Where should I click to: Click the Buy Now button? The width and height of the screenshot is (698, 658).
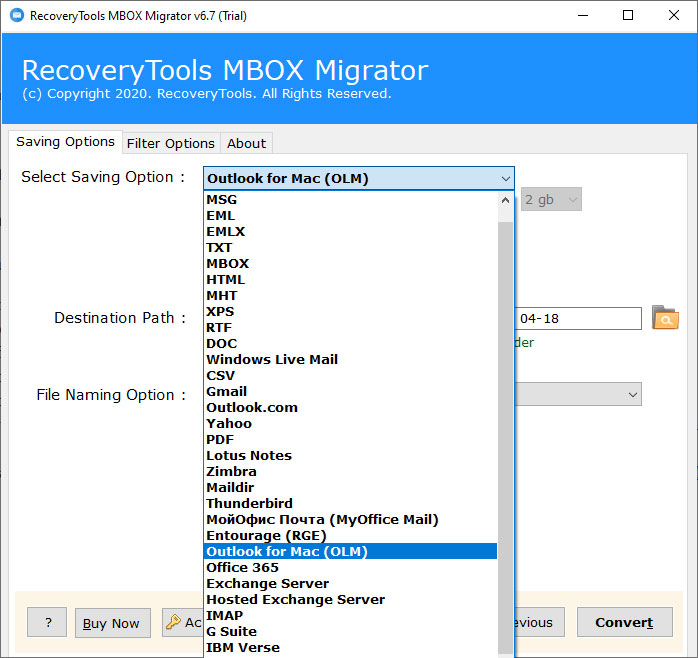(113, 623)
